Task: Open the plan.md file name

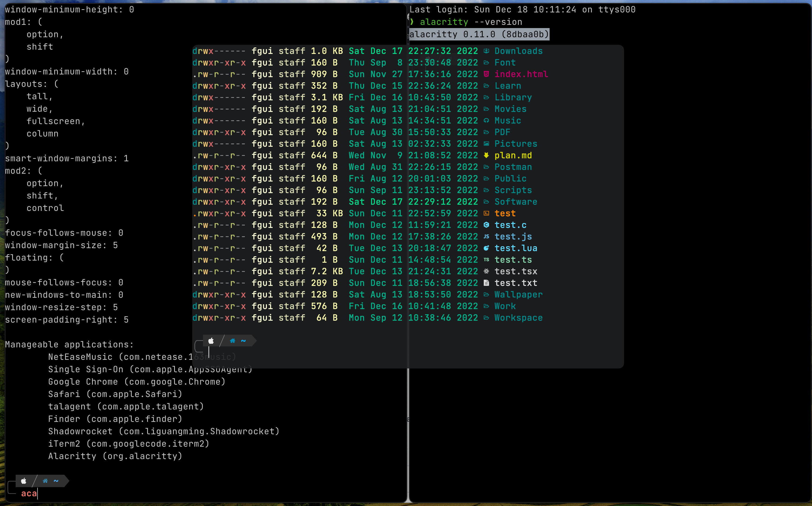Action: coord(514,155)
